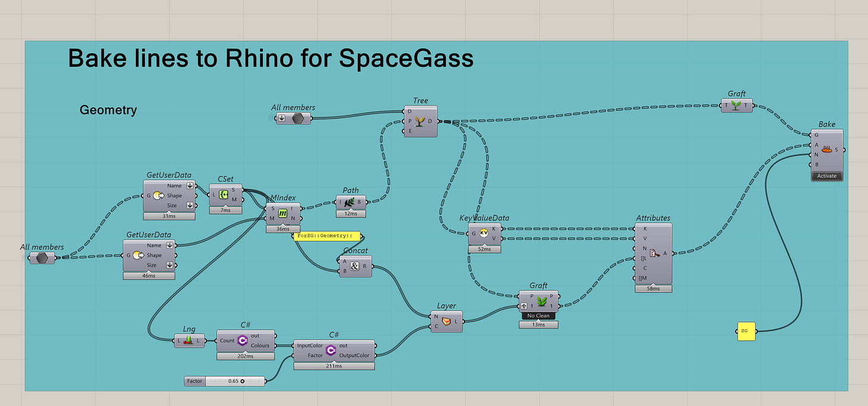
Task: Click the 13ms profiler tag under Graft
Action: point(538,324)
